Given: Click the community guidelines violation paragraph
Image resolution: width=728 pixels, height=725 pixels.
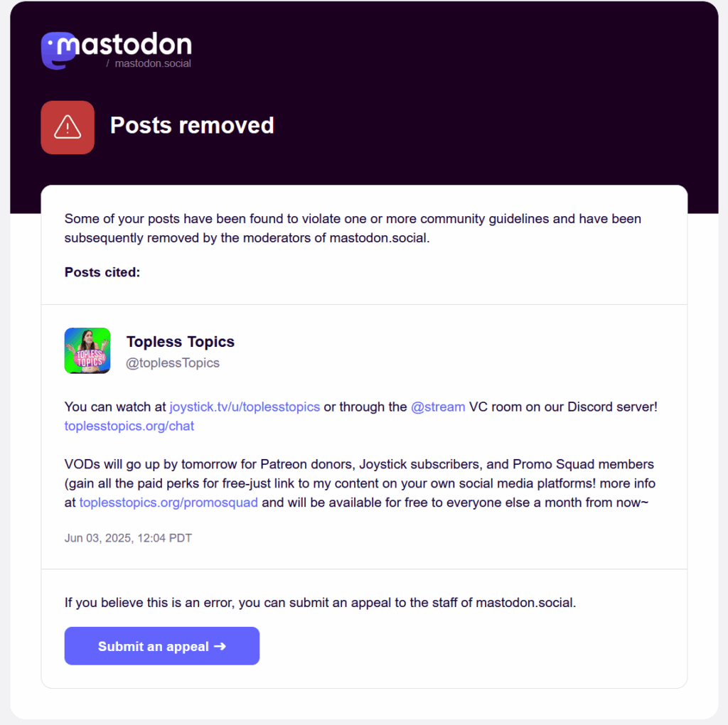Looking at the screenshot, I should (x=353, y=228).
